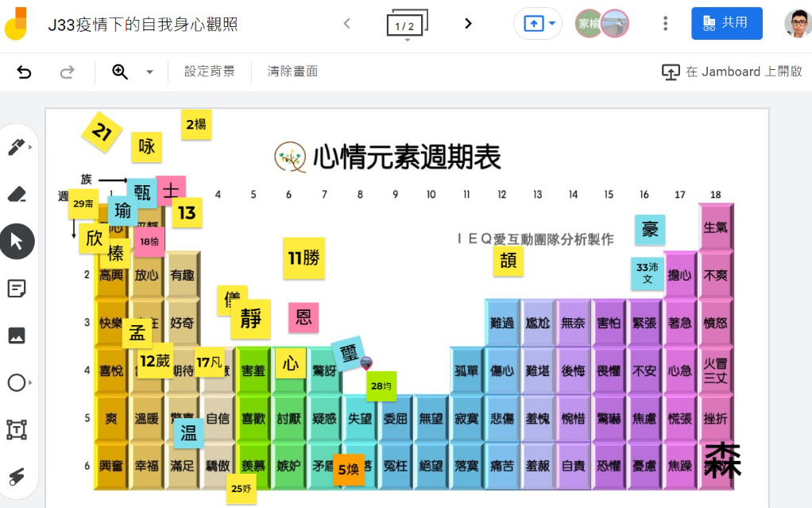
Task: Open the Add image tool
Action: [17, 335]
